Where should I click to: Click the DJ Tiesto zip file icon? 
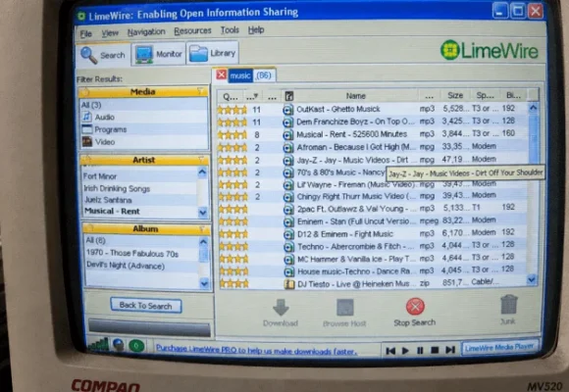click(288, 284)
